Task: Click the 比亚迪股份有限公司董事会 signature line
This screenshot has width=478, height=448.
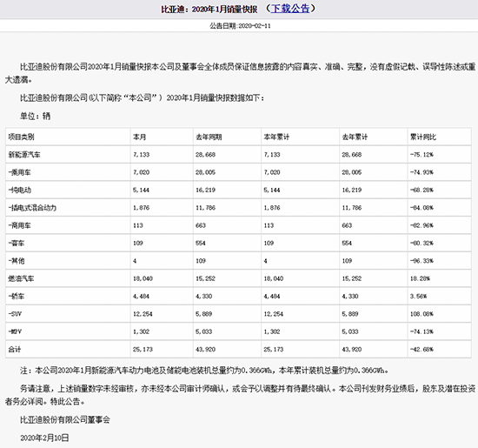Action: pos(65,420)
